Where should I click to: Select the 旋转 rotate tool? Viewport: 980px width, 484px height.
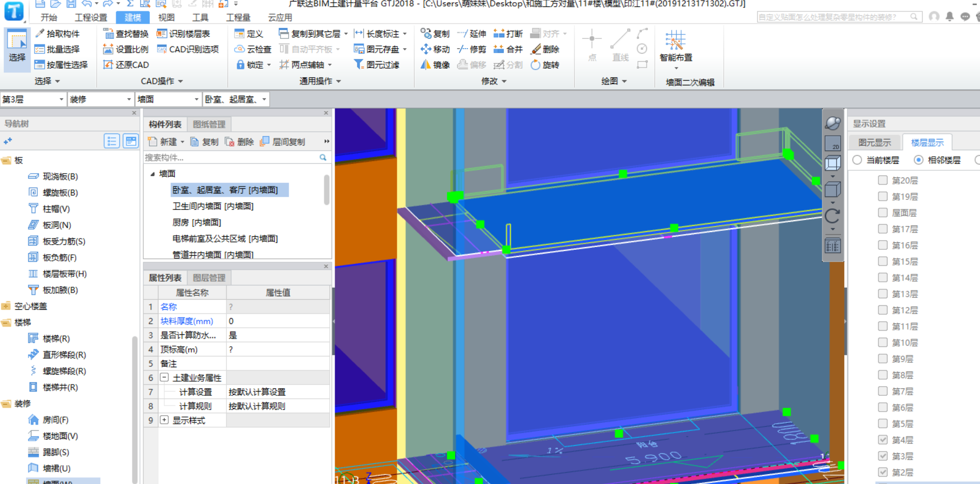pos(545,65)
